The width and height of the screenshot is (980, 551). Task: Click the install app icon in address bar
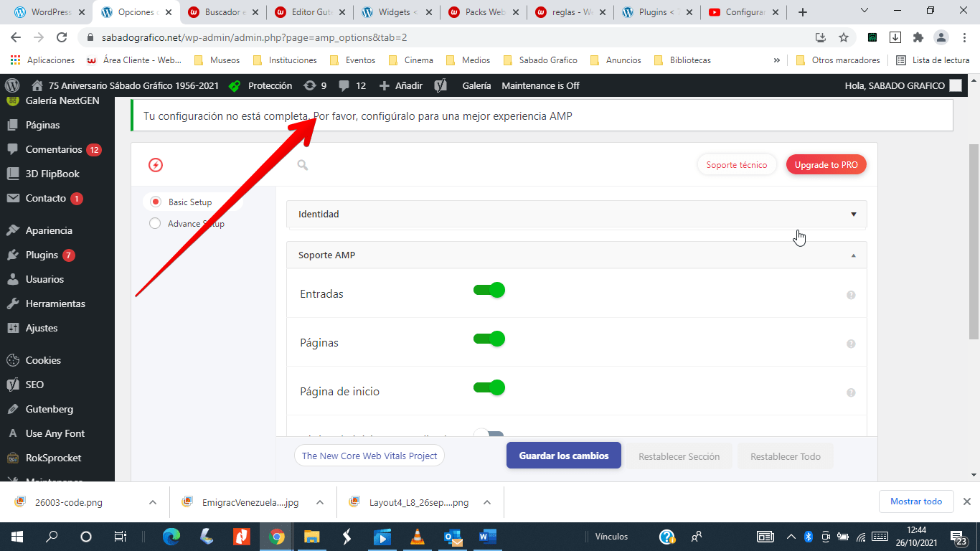(x=821, y=37)
